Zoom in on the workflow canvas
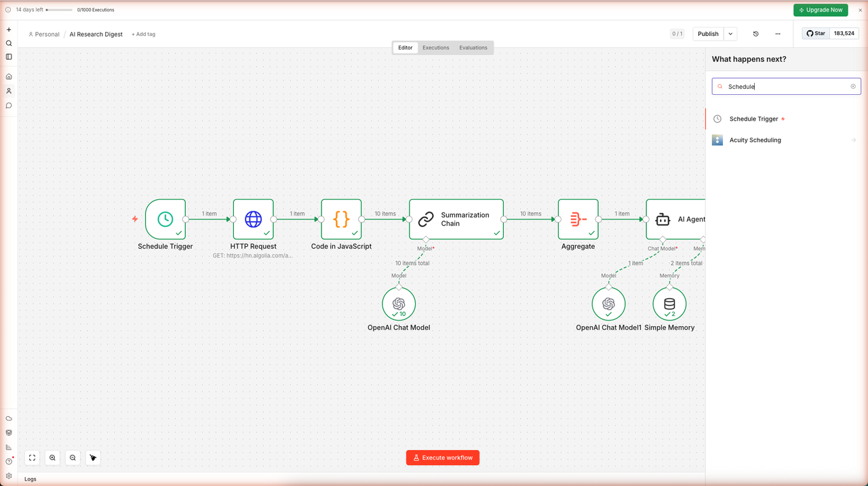Viewport: 868px width, 486px height. click(52, 458)
